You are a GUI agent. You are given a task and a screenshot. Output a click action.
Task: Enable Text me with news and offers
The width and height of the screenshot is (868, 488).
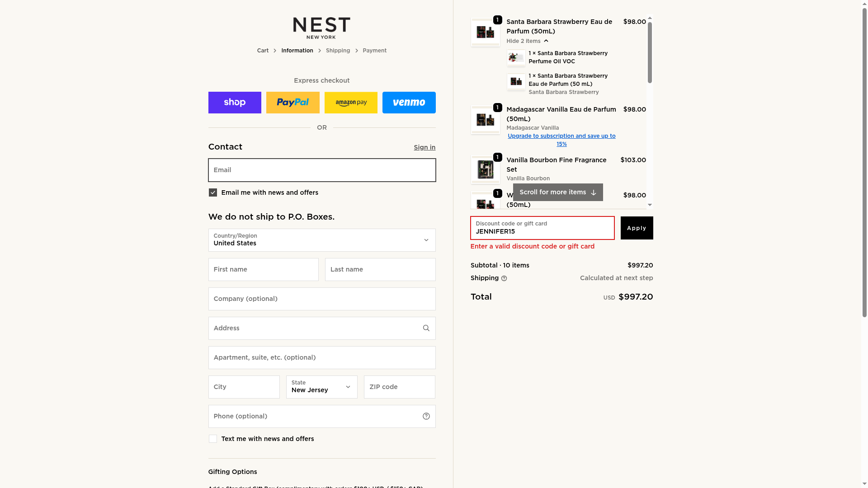(213, 439)
